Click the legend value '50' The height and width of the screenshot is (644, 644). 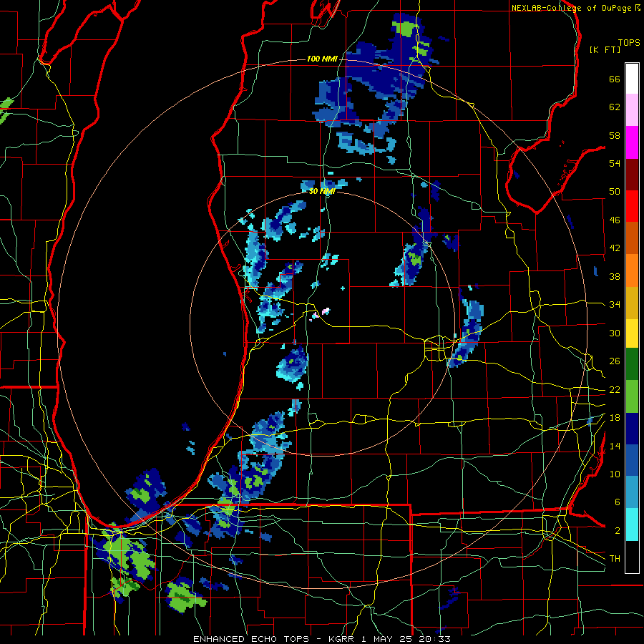tap(615, 192)
